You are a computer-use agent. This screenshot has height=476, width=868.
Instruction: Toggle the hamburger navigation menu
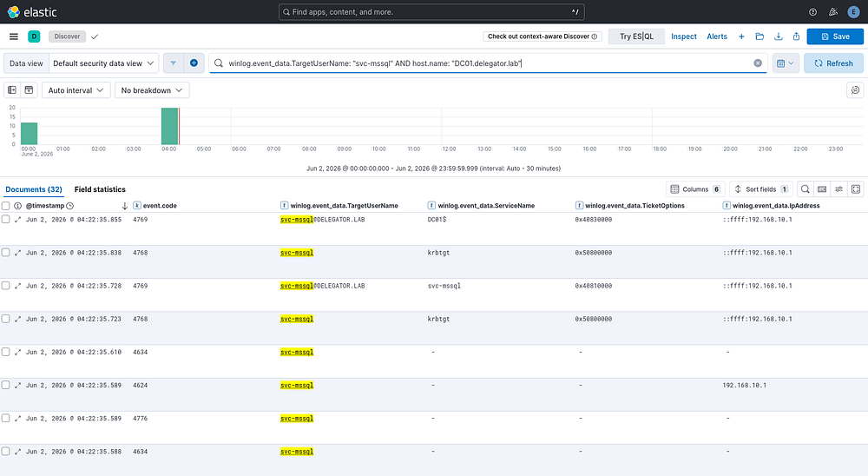pyautogui.click(x=14, y=36)
